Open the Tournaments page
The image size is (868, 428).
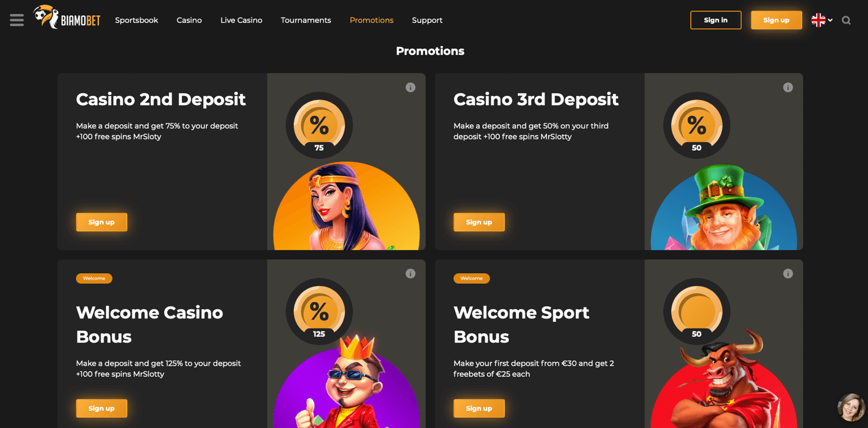pyautogui.click(x=306, y=20)
